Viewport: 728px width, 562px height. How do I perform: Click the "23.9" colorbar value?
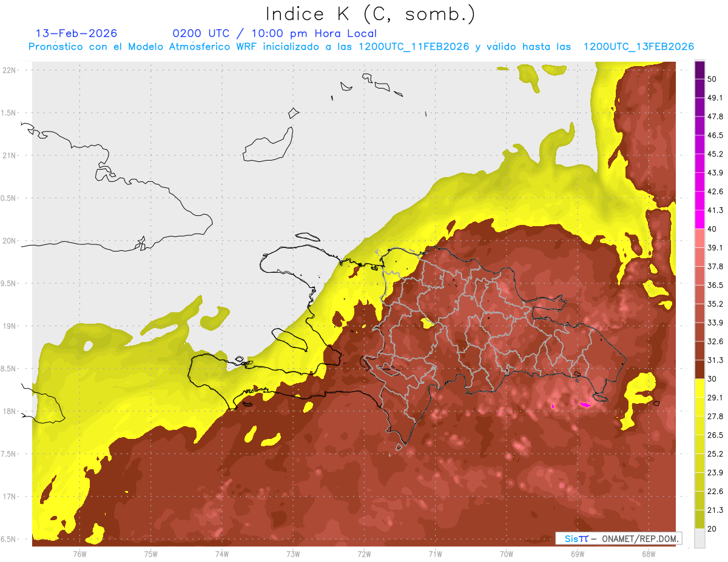click(x=715, y=473)
